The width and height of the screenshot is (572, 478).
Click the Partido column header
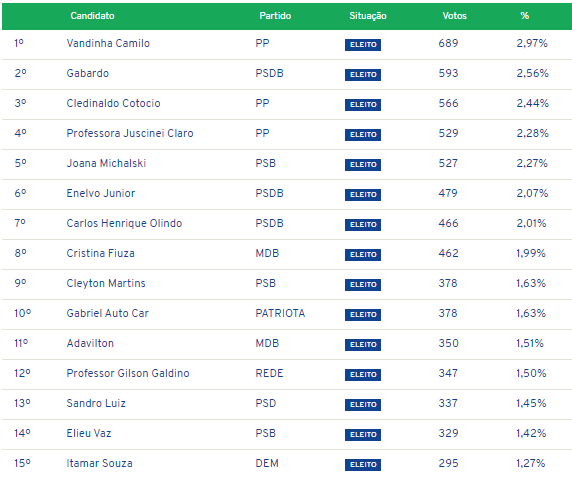(x=275, y=16)
